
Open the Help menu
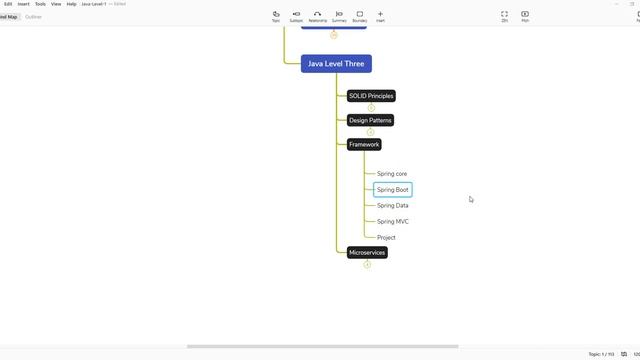71,4
